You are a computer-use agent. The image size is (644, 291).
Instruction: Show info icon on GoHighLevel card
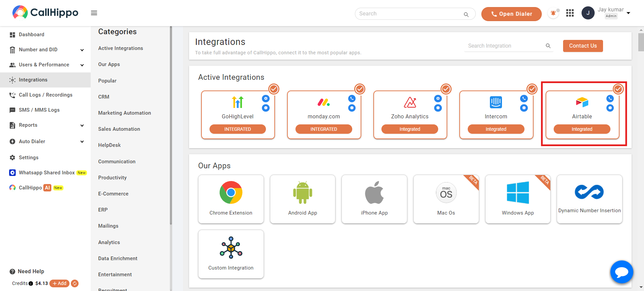coord(266,108)
